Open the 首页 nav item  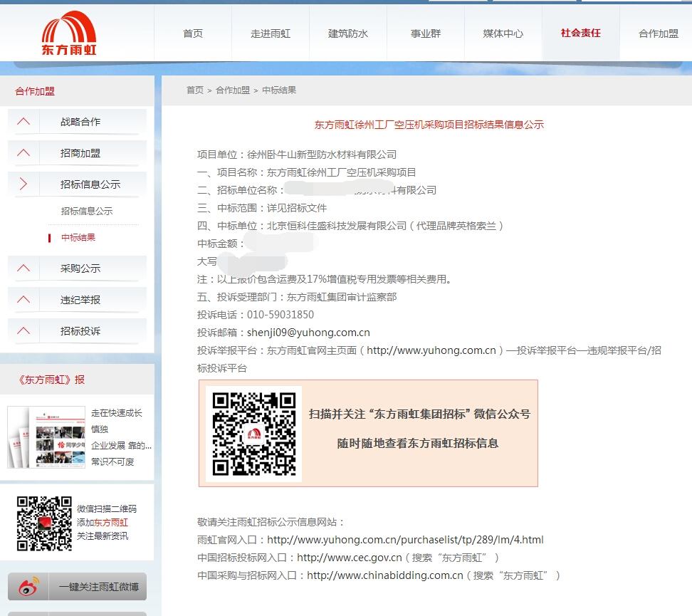[193, 33]
